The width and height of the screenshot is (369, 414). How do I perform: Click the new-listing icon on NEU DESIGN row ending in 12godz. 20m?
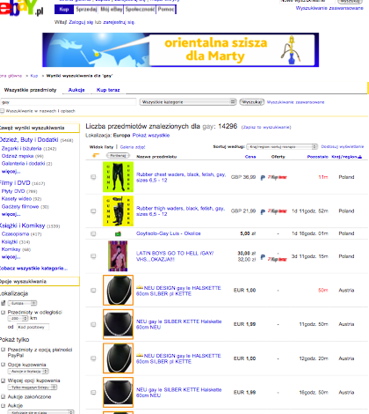pos(139,356)
